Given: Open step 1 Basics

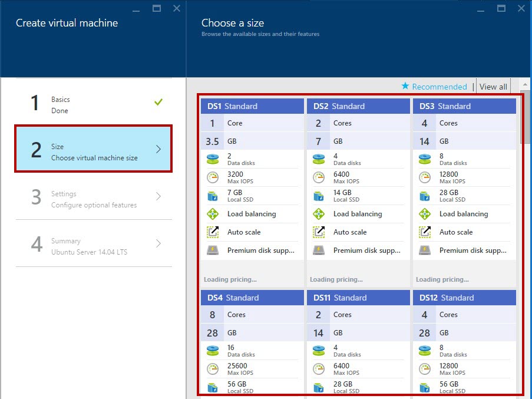Looking at the screenshot, I should (x=94, y=103).
